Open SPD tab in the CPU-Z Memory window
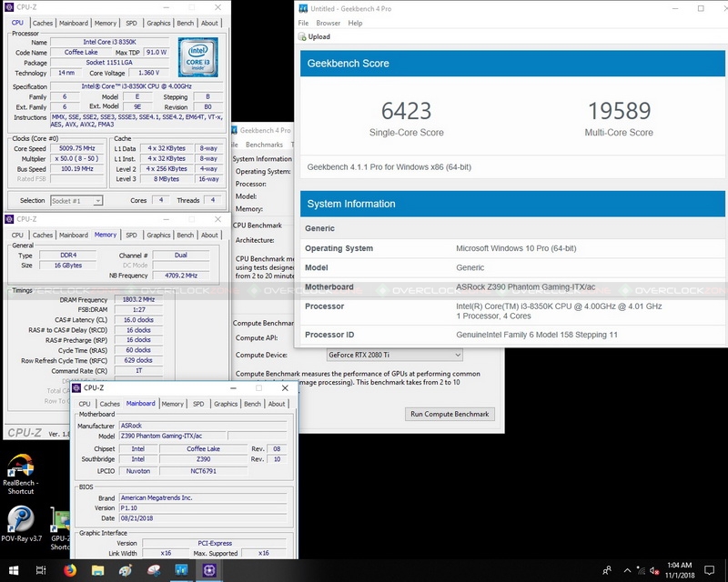 [131, 235]
